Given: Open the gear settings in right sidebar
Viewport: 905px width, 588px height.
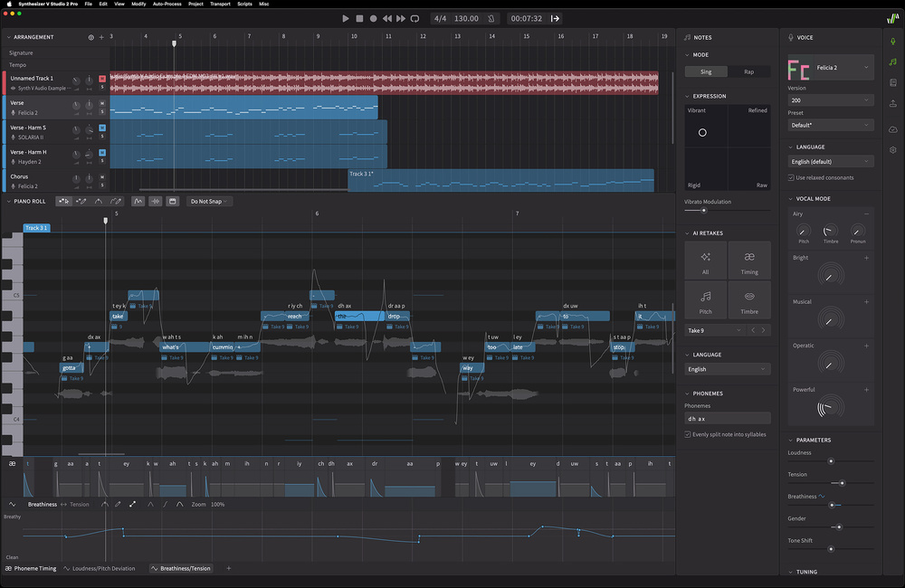Looking at the screenshot, I should coord(893,150).
